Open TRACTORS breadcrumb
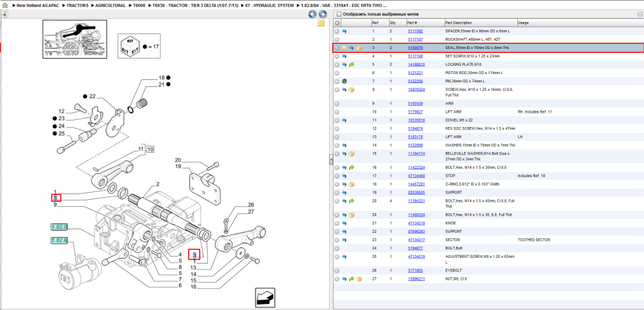The width and height of the screenshot is (644, 310). click(77, 6)
